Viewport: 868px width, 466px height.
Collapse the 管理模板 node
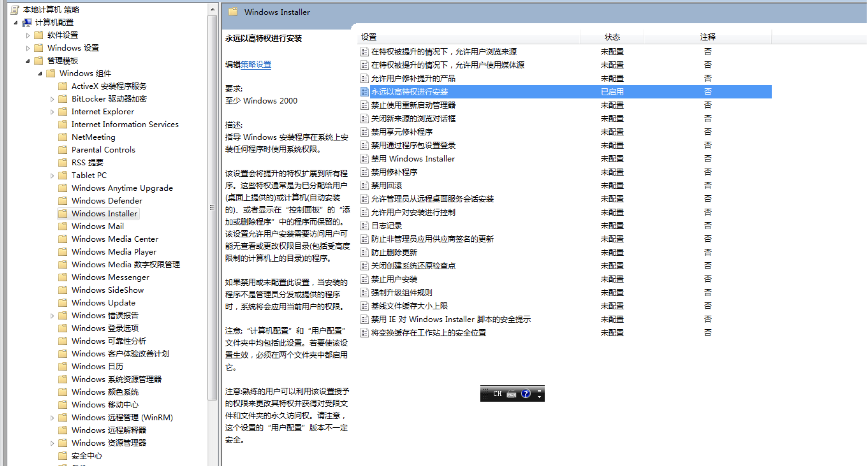click(28, 61)
